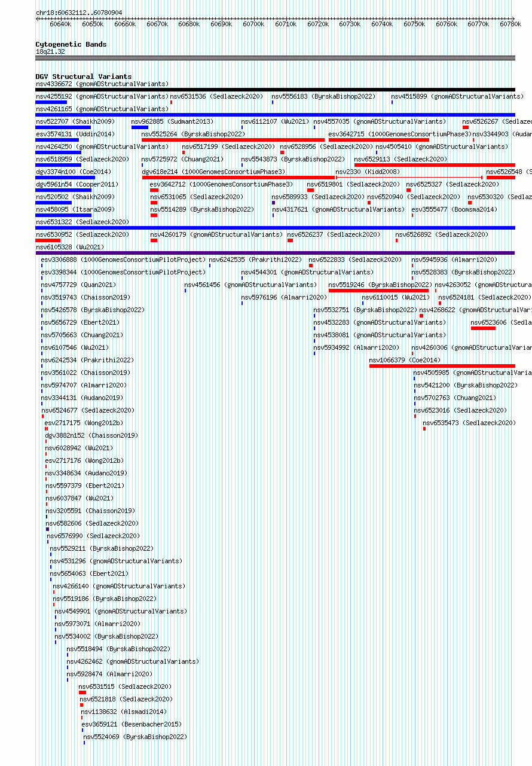Open variant nsv4336672 (gnomAD) label
532x766 pixels.
pos(102,84)
